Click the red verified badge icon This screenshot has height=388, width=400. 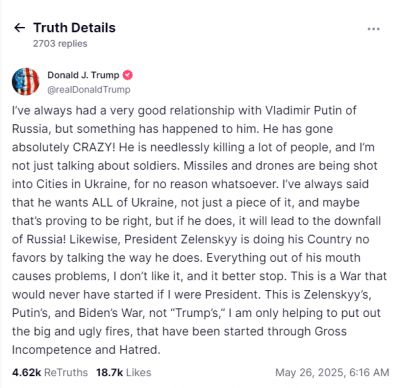[128, 75]
